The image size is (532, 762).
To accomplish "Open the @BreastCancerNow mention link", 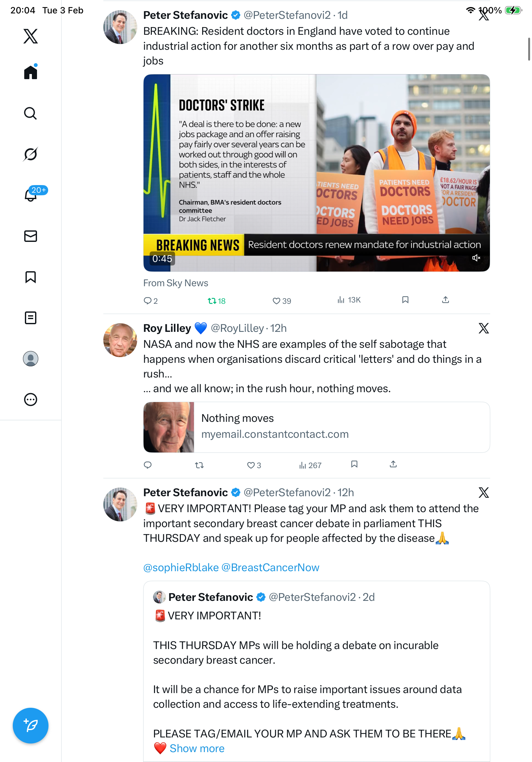I will coord(270,567).
